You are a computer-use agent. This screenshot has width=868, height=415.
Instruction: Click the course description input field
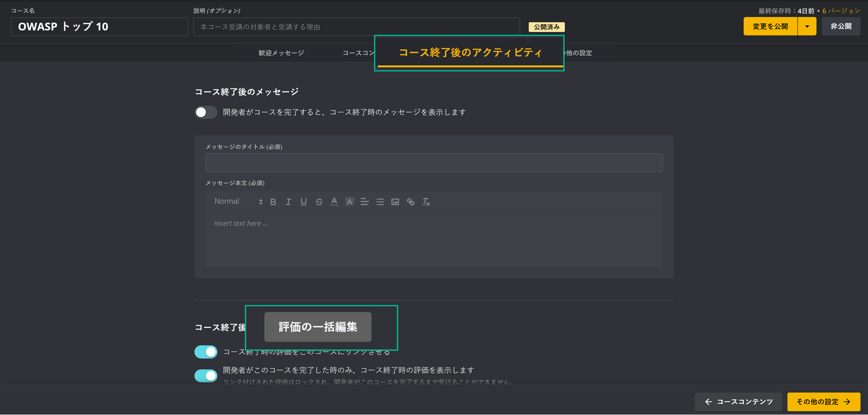coord(356,27)
